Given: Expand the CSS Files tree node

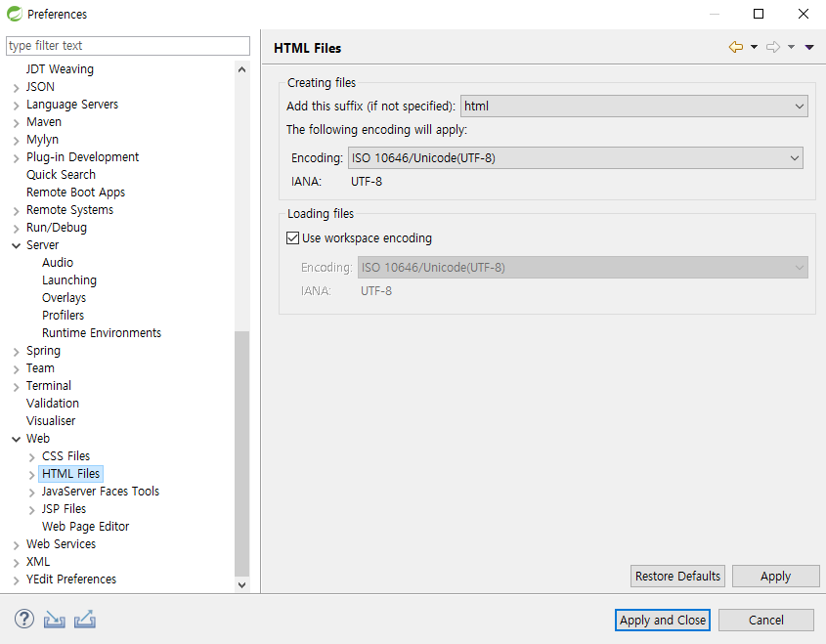Looking at the screenshot, I should (x=32, y=456).
